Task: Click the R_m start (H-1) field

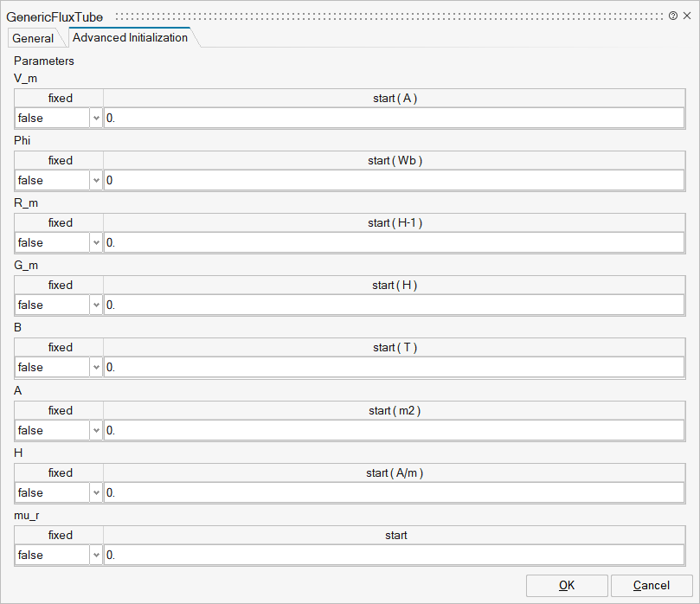Action: 395,243
